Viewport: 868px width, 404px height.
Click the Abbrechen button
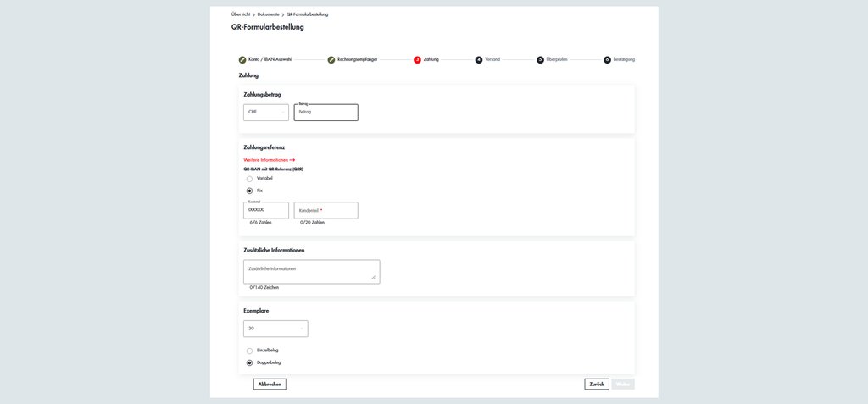click(x=270, y=384)
